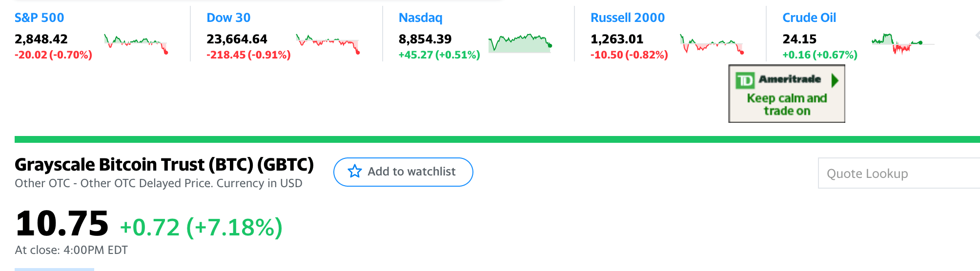Viewport: 980px width, 271px height.
Task: Go to the Dow 30 link
Action: (228, 18)
